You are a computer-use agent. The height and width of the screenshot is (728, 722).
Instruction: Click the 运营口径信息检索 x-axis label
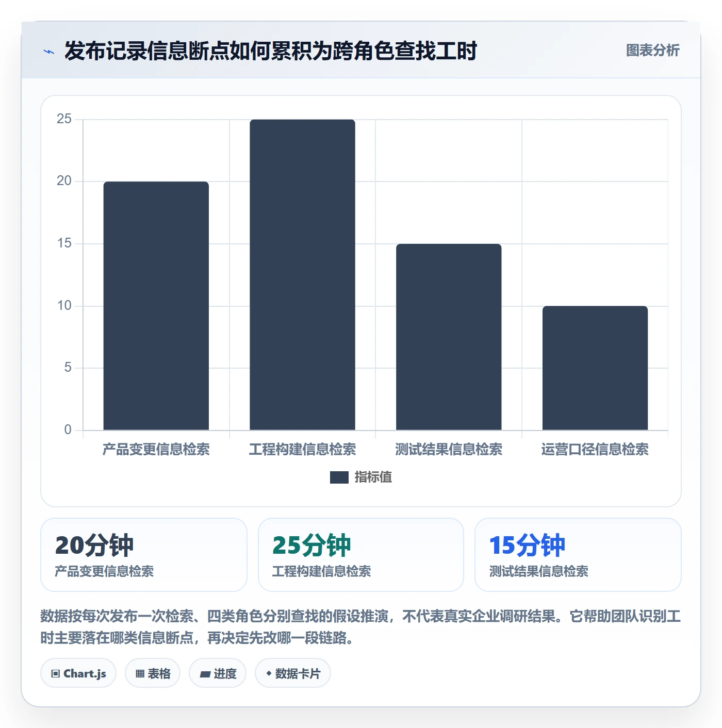pos(595,450)
